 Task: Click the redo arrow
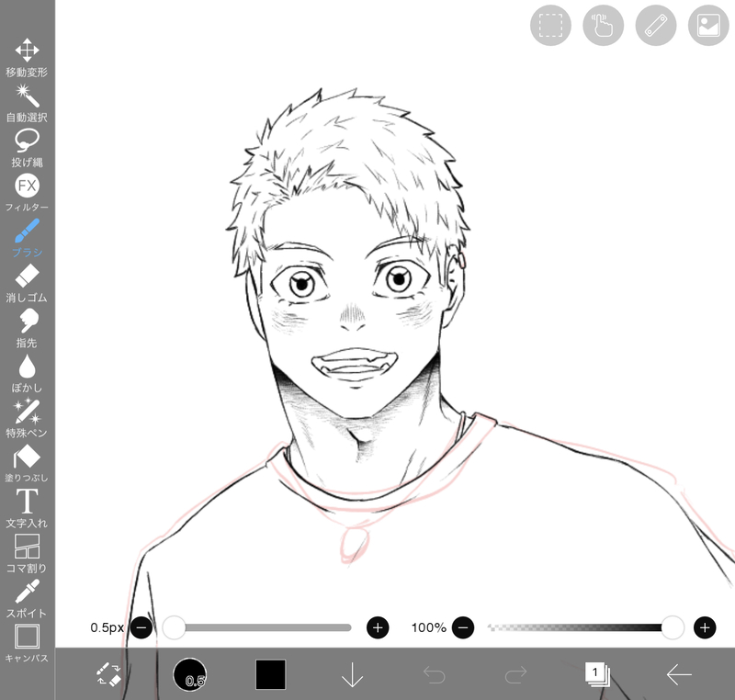coord(515,674)
